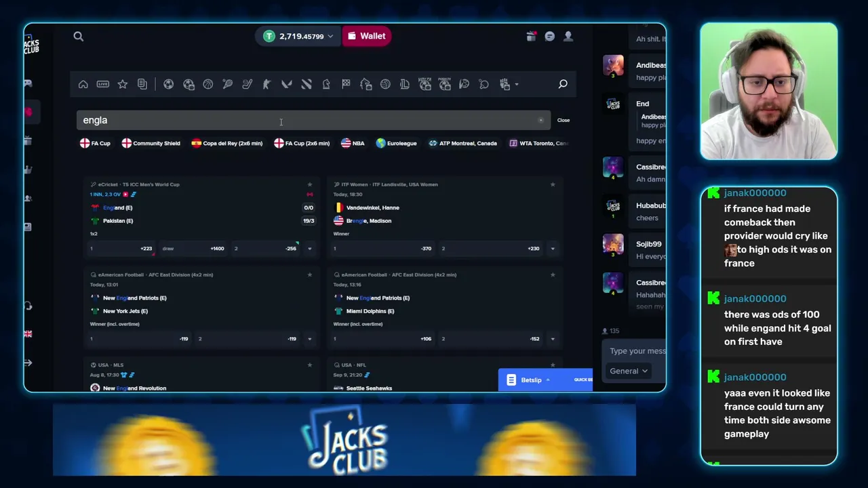Screen dimensions: 868x488
Task: Filter by ATP Montreal, Canada chip
Action: pyautogui.click(x=462, y=143)
